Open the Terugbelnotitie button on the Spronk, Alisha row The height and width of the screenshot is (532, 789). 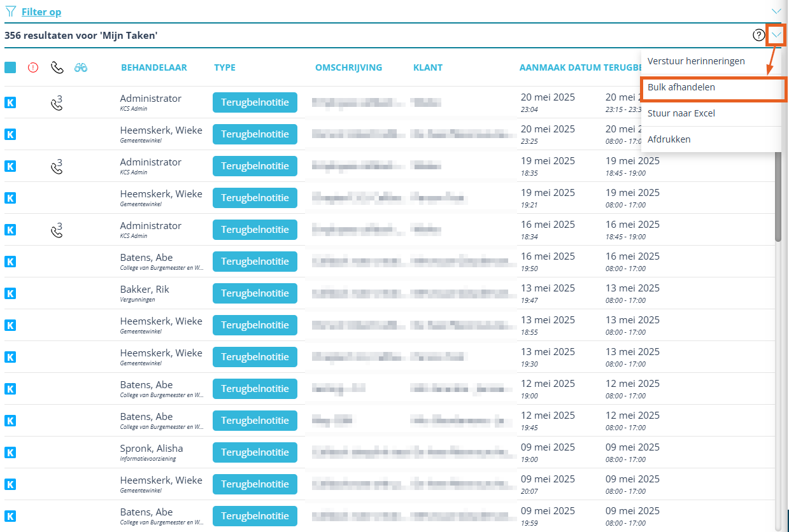click(x=255, y=452)
